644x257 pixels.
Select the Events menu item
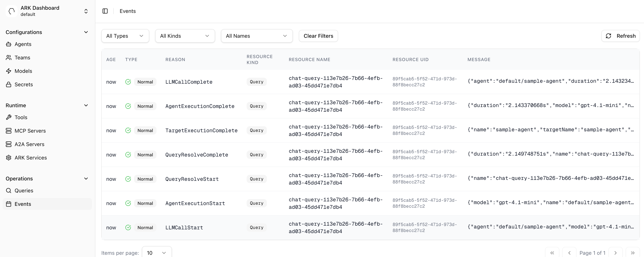pyautogui.click(x=23, y=204)
